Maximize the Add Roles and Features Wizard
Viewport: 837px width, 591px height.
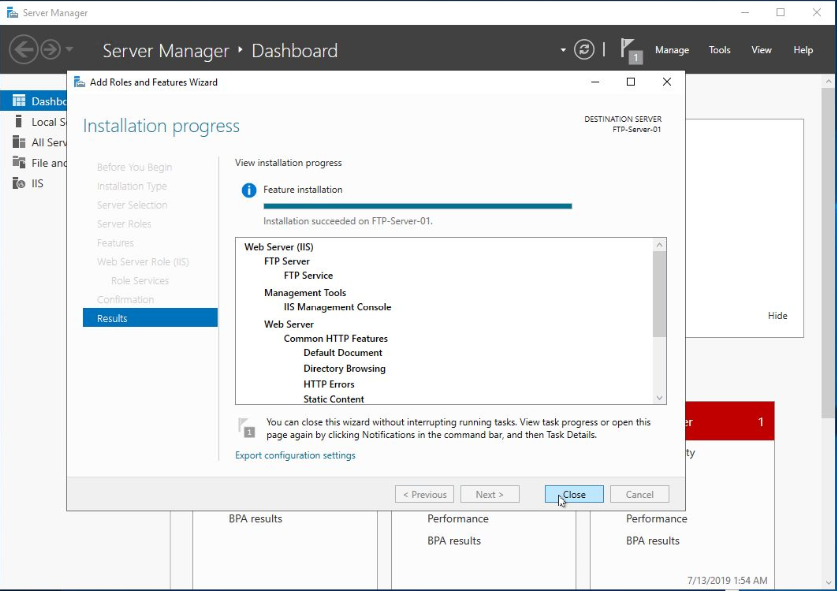631,82
